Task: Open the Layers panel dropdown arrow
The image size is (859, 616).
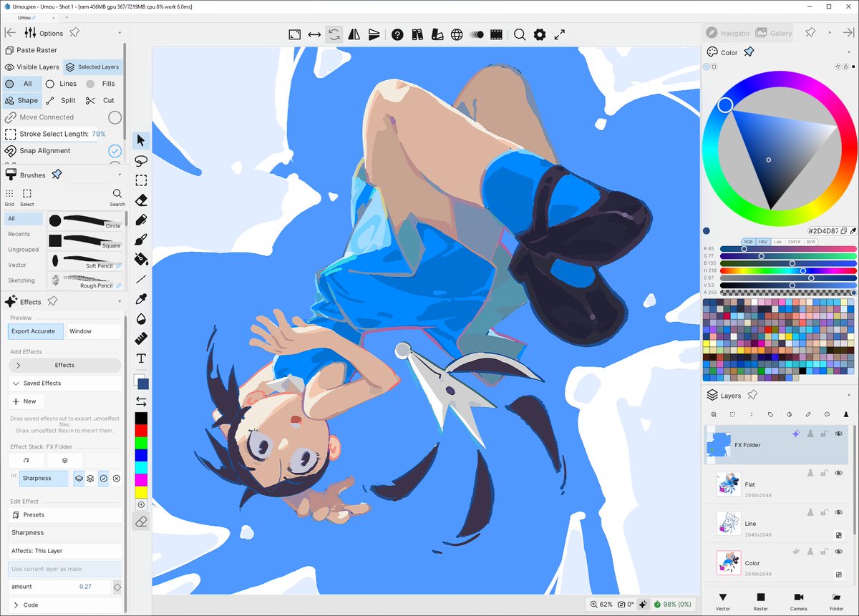Action: pyautogui.click(x=849, y=395)
